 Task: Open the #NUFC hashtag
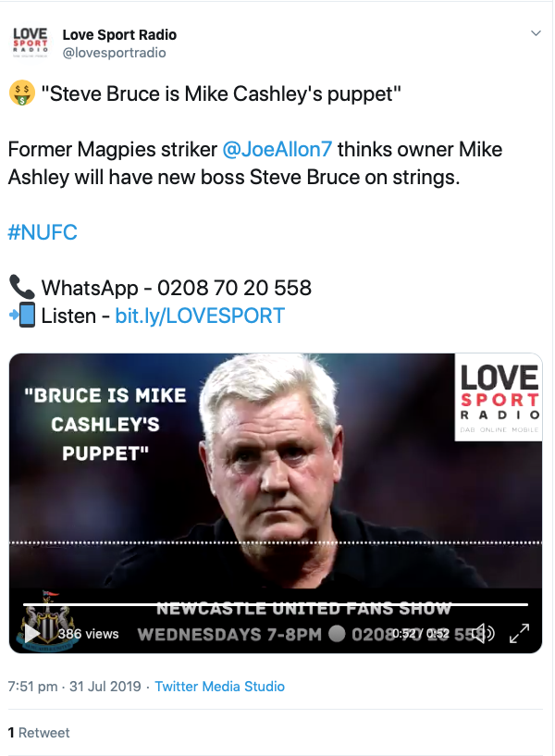(43, 232)
